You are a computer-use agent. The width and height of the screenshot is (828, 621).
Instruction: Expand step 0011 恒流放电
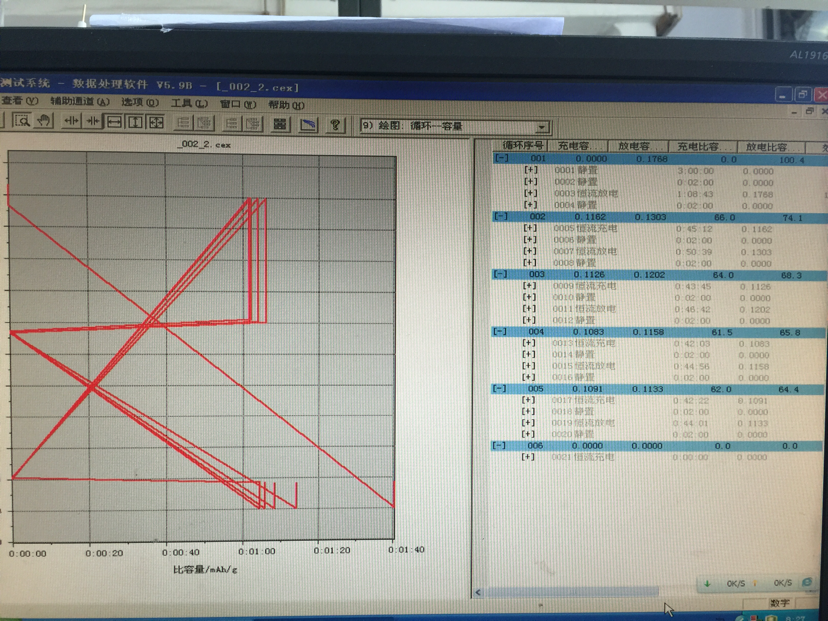pos(529,308)
